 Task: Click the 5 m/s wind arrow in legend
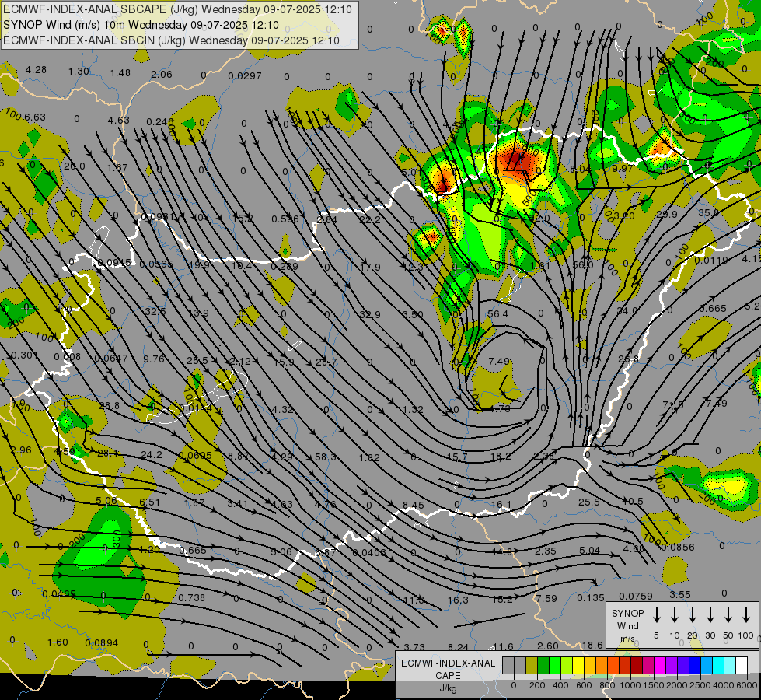coord(657,615)
